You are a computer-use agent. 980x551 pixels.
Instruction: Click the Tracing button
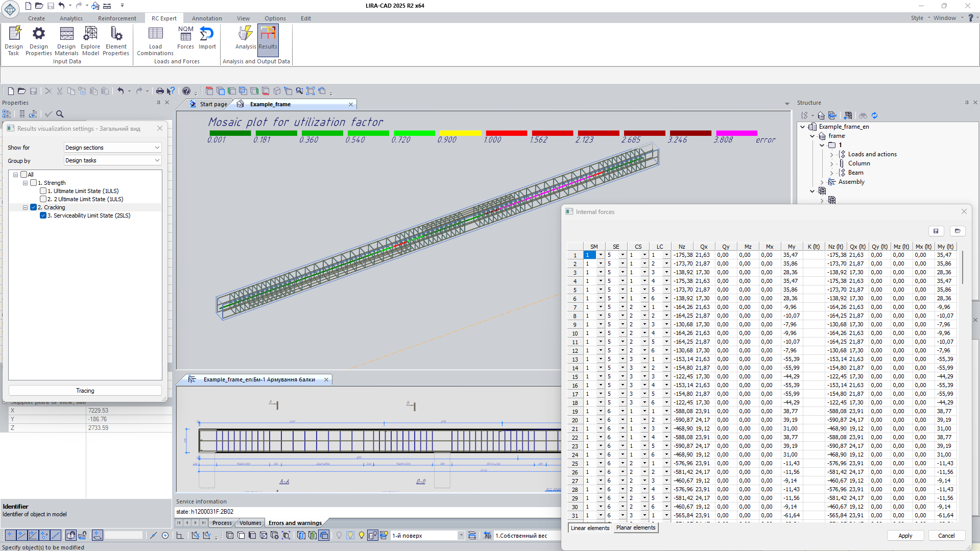pos(85,391)
